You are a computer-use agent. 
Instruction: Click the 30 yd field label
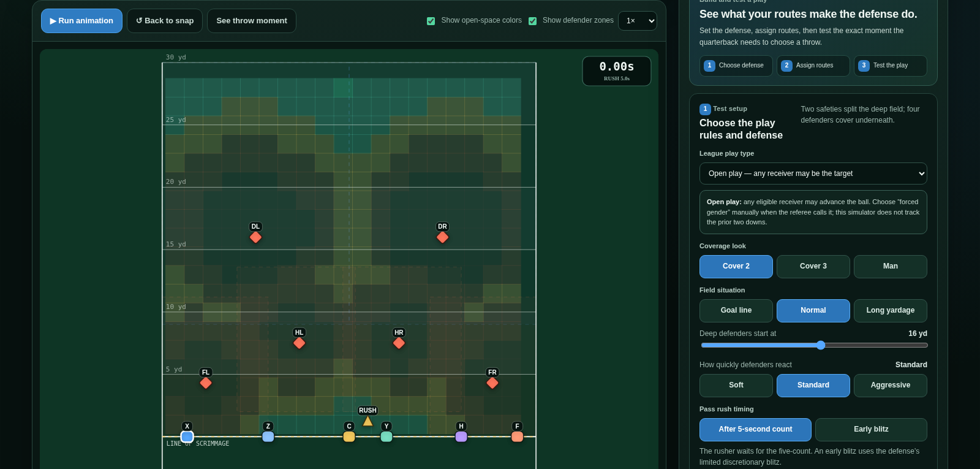click(176, 57)
